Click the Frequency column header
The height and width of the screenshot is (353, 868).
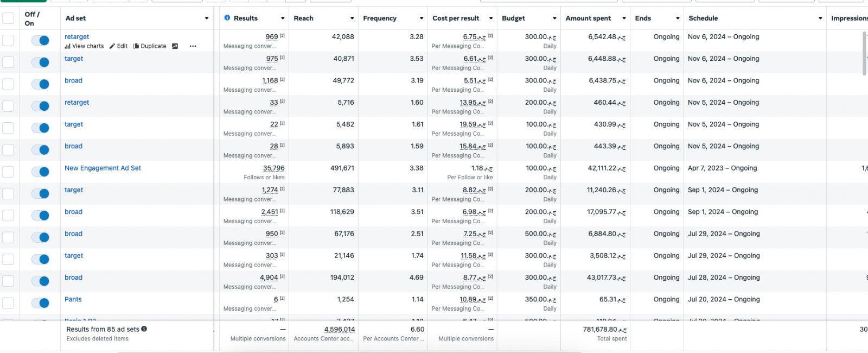(380, 18)
